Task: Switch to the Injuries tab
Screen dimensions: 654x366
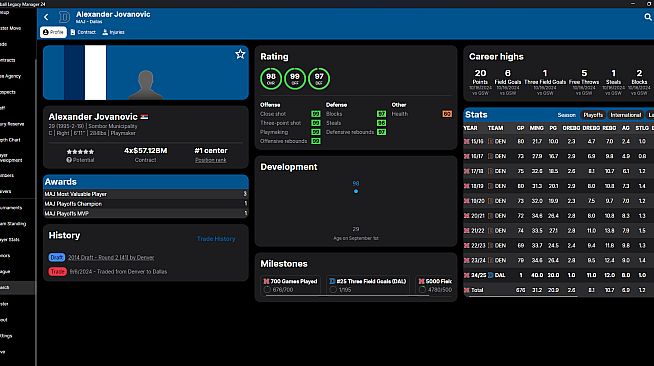Action: click(113, 32)
